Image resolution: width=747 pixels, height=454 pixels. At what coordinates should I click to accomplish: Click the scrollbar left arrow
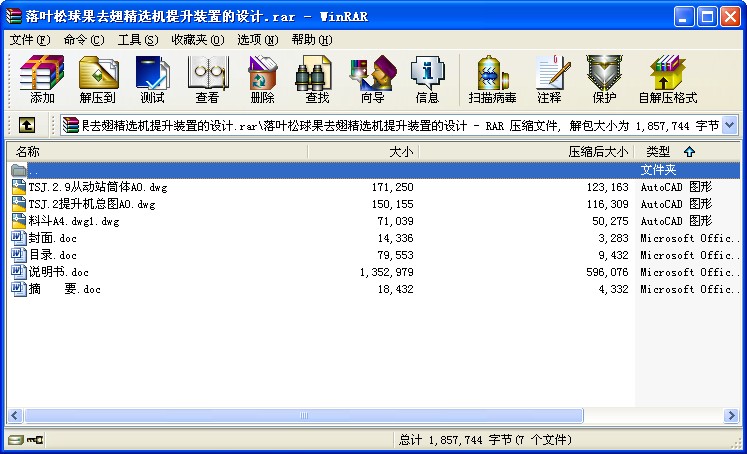(15, 415)
